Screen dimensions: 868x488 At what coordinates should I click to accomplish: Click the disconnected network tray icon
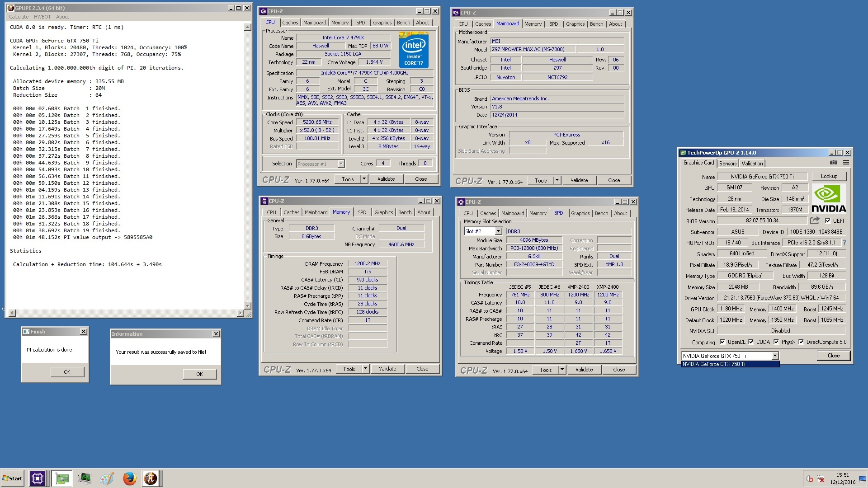(821, 479)
